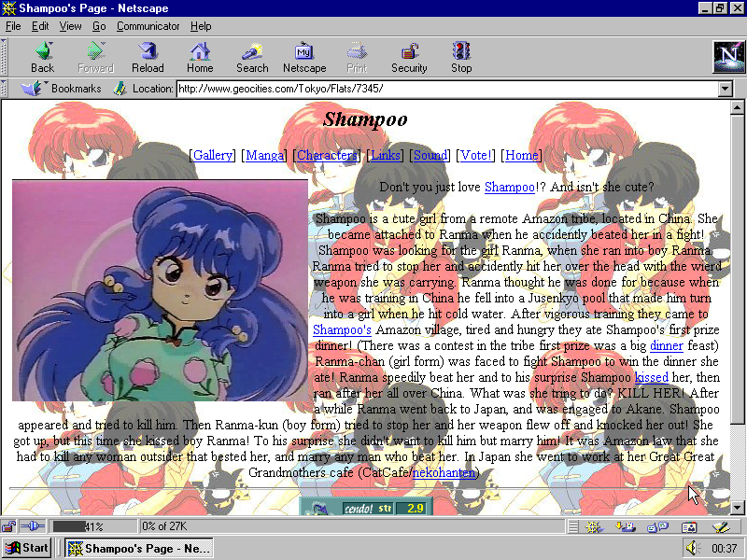Visit the Sound link
This screenshot has width=747, height=560.
[430, 155]
